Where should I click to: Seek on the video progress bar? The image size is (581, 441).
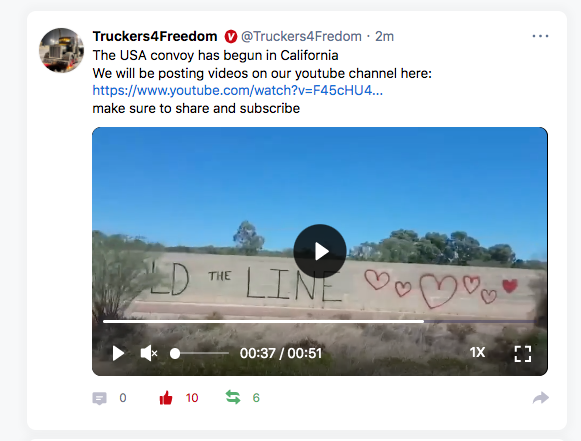coord(320,321)
